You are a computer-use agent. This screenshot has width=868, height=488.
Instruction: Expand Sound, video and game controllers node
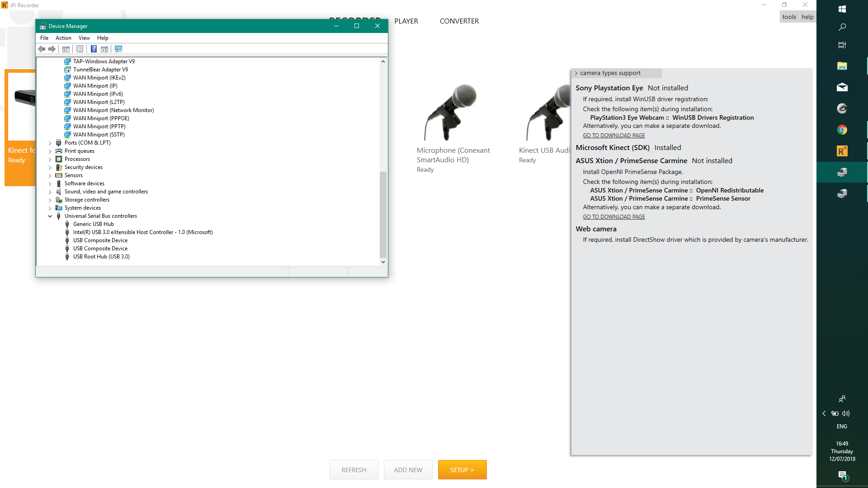(x=50, y=192)
